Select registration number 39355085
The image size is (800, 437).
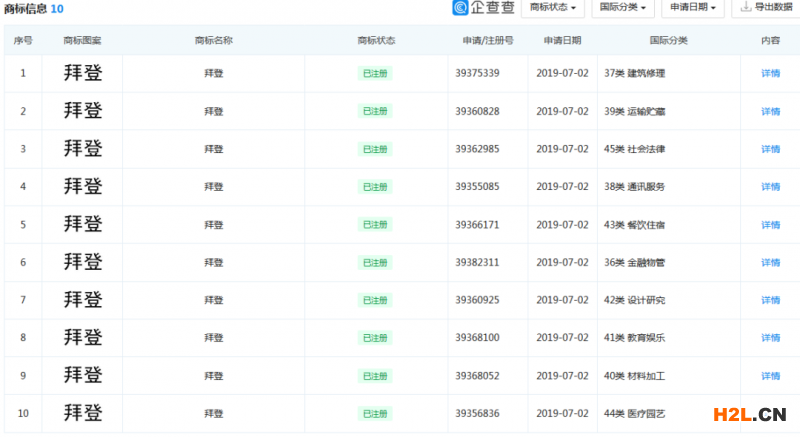point(477,187)
